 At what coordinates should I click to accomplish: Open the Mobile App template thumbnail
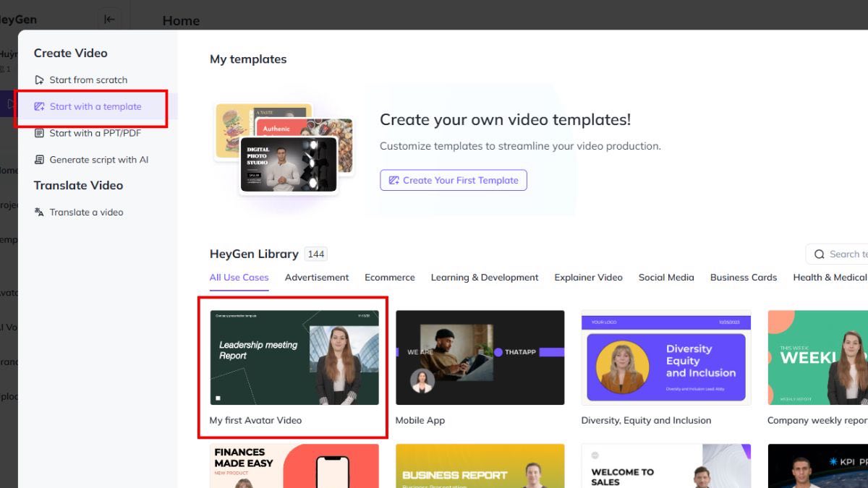(480, 356)
